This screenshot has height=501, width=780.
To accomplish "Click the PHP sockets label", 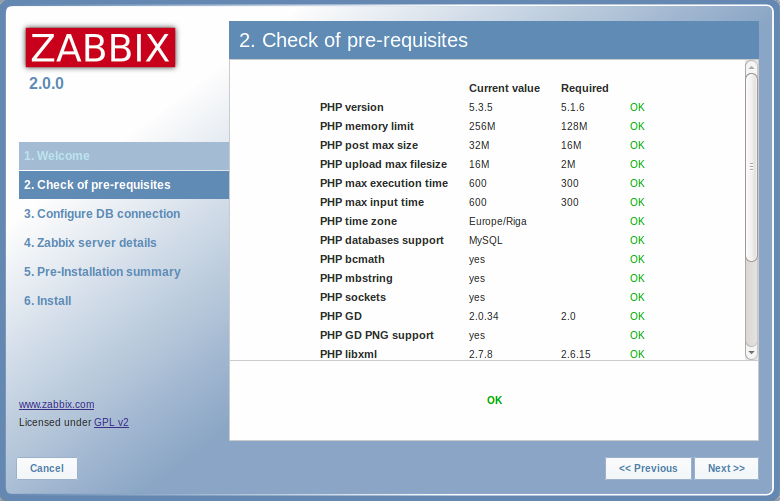I will (x=353, y=298).
